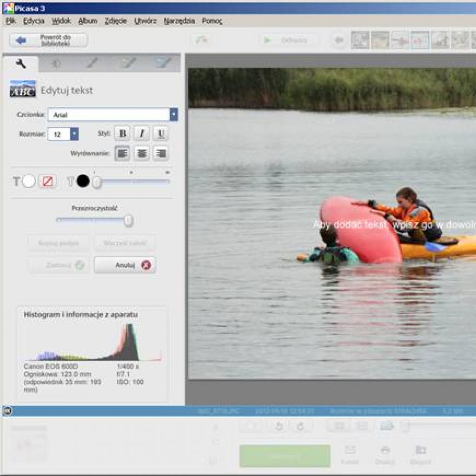476x476 pixels.
Task: Align text to the right
Action: [x=161, y=153]
